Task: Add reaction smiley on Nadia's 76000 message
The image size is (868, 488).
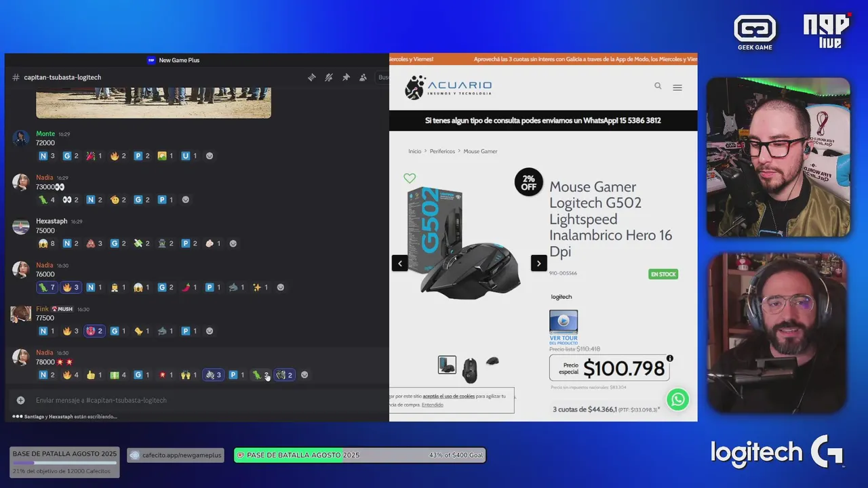Action: pos(281,287)
